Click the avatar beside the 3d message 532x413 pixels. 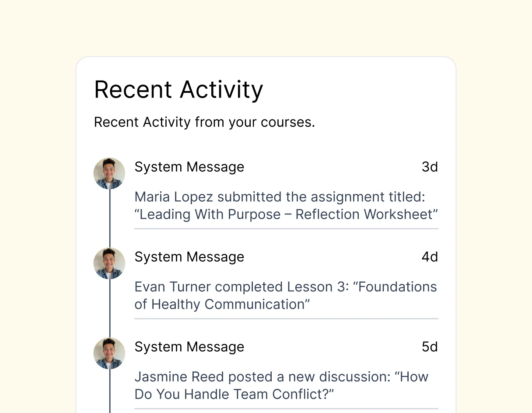pyautogui.click(x=109, y=173)
